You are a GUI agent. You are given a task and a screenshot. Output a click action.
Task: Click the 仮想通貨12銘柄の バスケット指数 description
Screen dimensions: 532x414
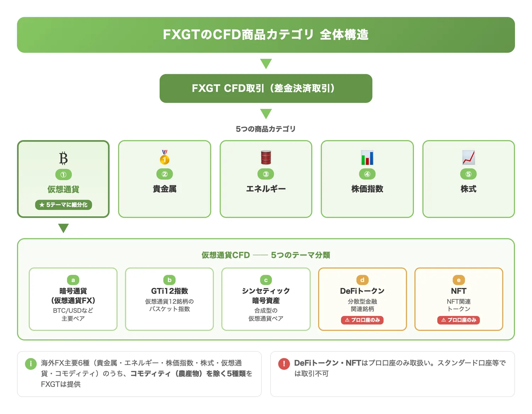(170, 305)
